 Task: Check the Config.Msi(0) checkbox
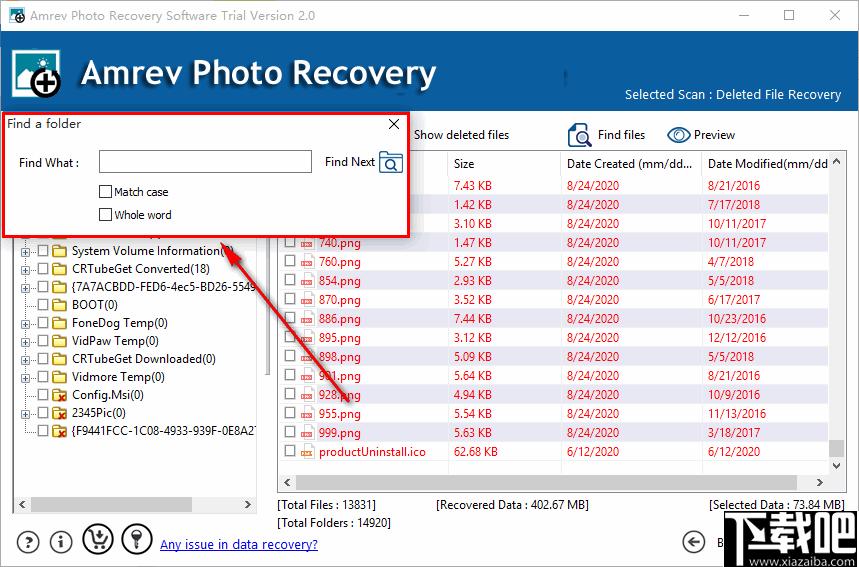click(43, 395)
